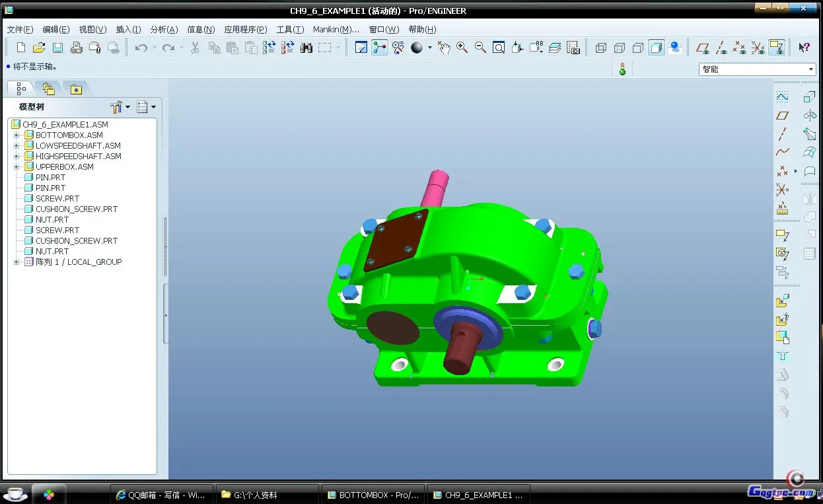Toggle datum axes display

click(721, 48)
